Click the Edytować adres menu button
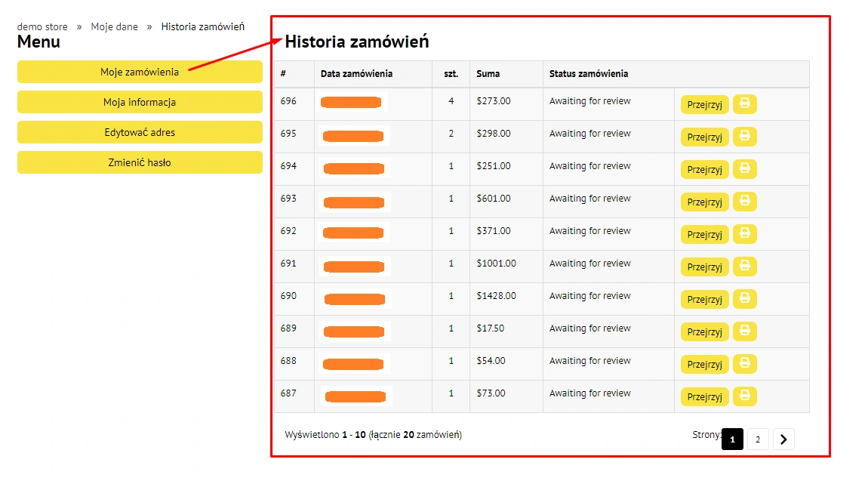868x484 pixels. pos(140,132)
